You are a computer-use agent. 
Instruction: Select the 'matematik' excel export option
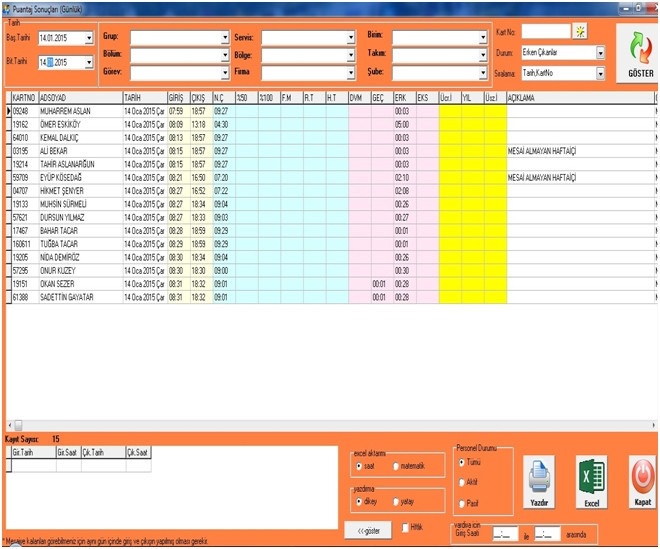(x=396, y=466)
